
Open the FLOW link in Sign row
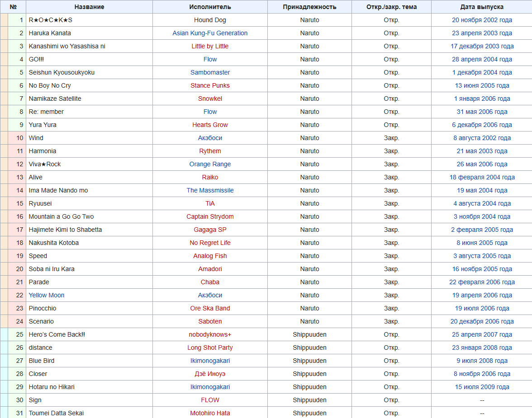pyautogui.click(x=210, y=400)
